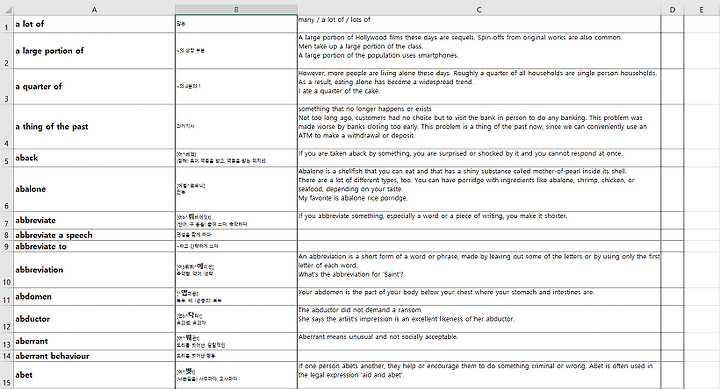This screenshot has width=720, height=389.
Task: Select row 3 header
Action: [x=7, y=87]
